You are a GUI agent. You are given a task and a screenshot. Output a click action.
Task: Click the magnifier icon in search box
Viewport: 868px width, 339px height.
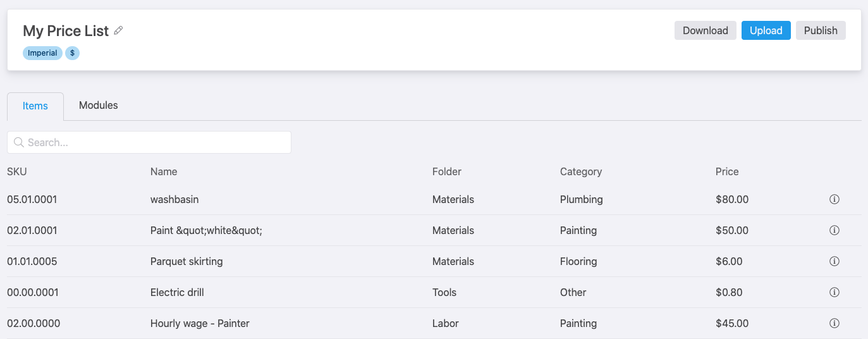coord(18,142)
